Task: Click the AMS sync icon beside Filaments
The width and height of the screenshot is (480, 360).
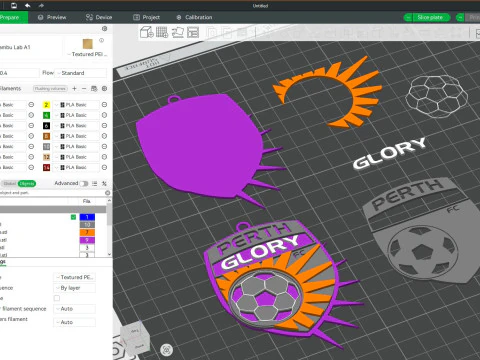Action: pyautogui.click(x=94, y=88)
